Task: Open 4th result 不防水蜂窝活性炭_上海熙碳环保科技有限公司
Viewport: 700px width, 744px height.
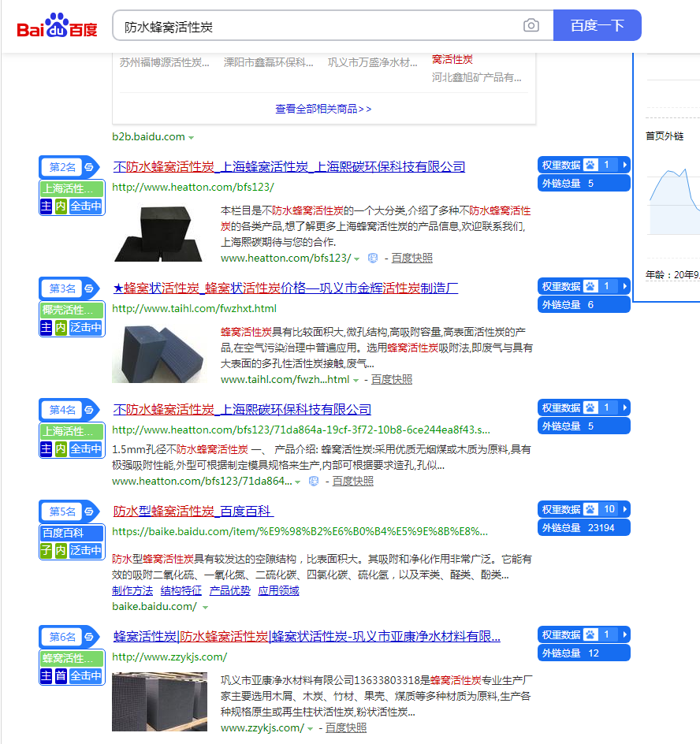Action: (x=242, y=410)
